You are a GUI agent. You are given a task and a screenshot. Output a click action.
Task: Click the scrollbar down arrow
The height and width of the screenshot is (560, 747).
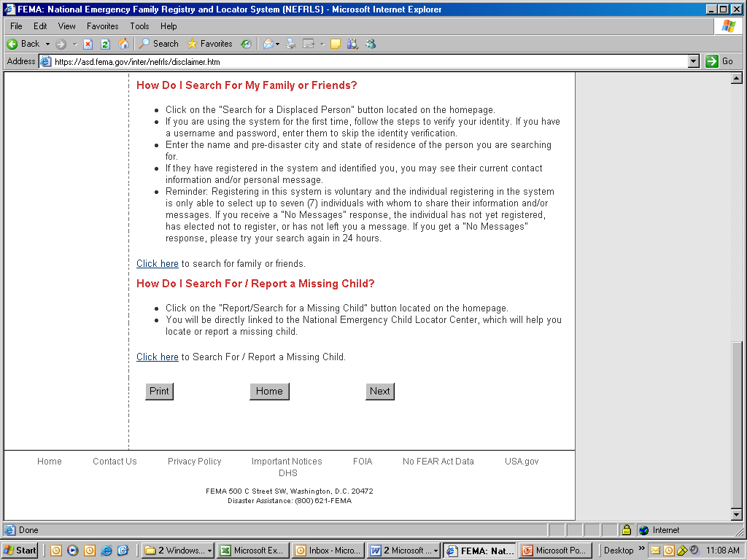(737, 514)
